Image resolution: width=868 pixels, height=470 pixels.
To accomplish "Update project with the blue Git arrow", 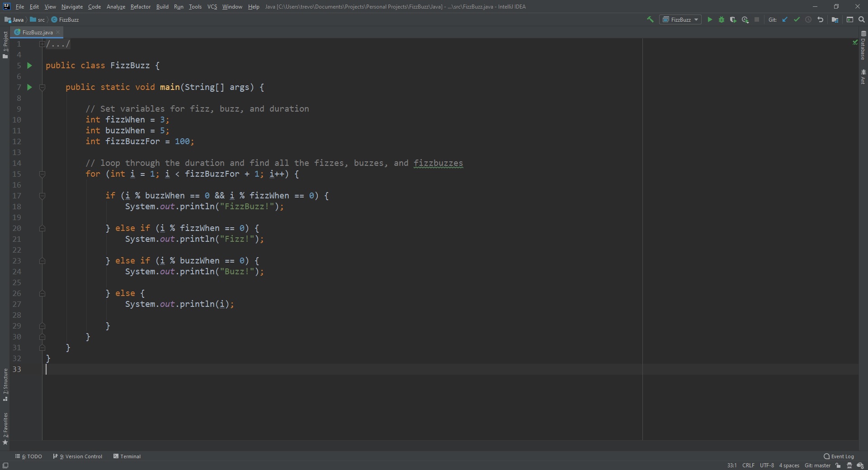I will [x=785, y=19].
